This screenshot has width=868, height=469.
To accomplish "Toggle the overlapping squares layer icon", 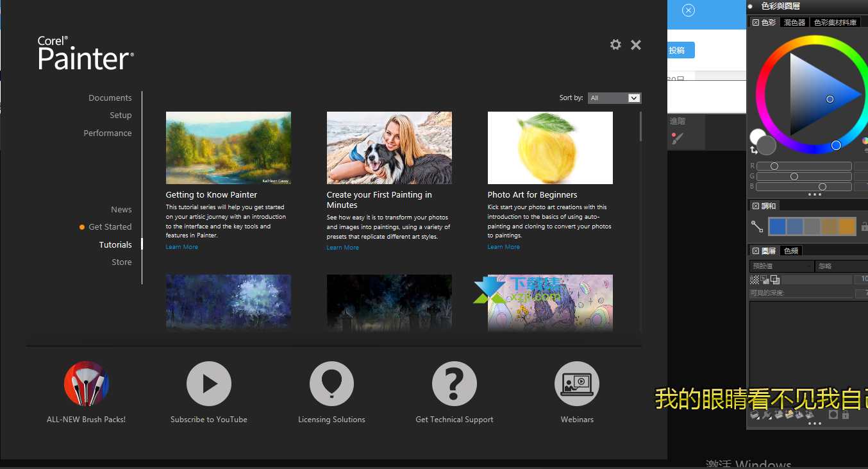I will [775, 280].
